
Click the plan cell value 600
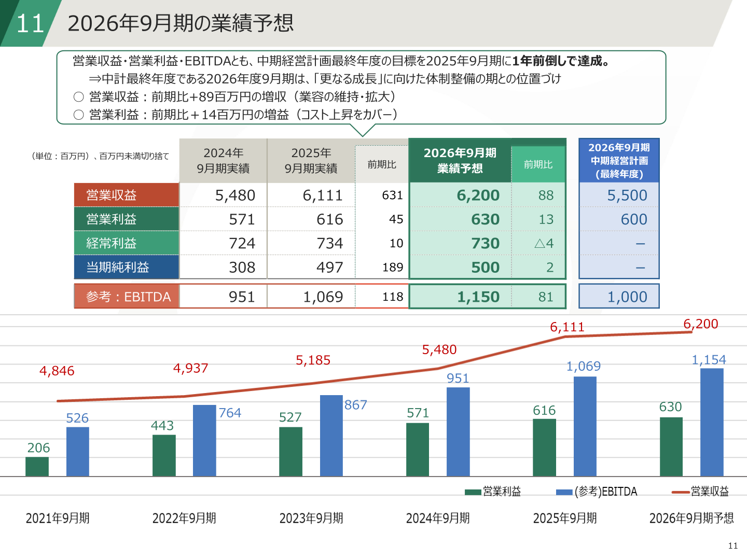click(x=634, y=219)
